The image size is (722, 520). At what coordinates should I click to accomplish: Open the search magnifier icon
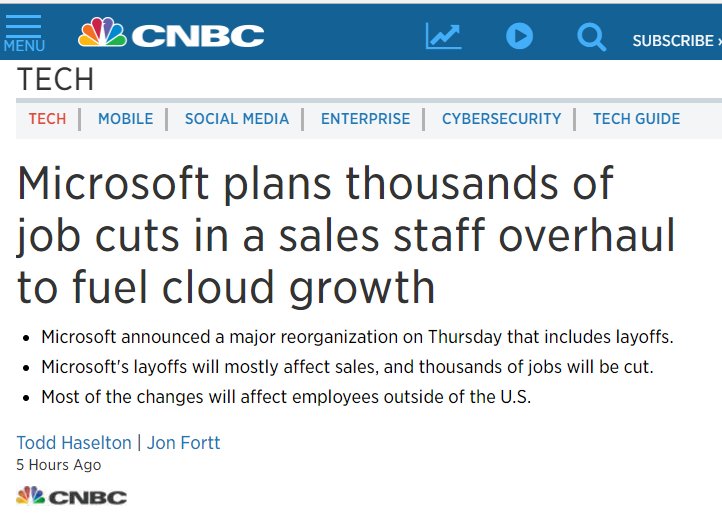[x=591, y=37]
